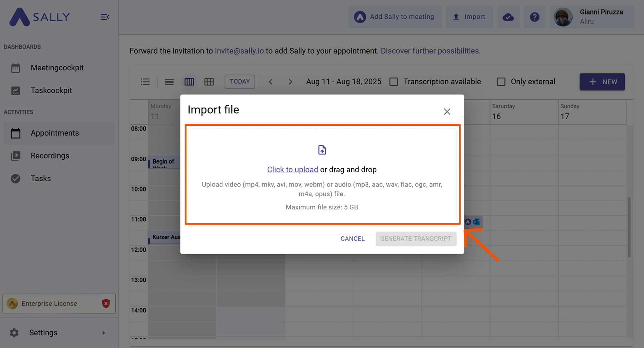
Task: Click the Outlook icon on event
Action: [476, 222]
